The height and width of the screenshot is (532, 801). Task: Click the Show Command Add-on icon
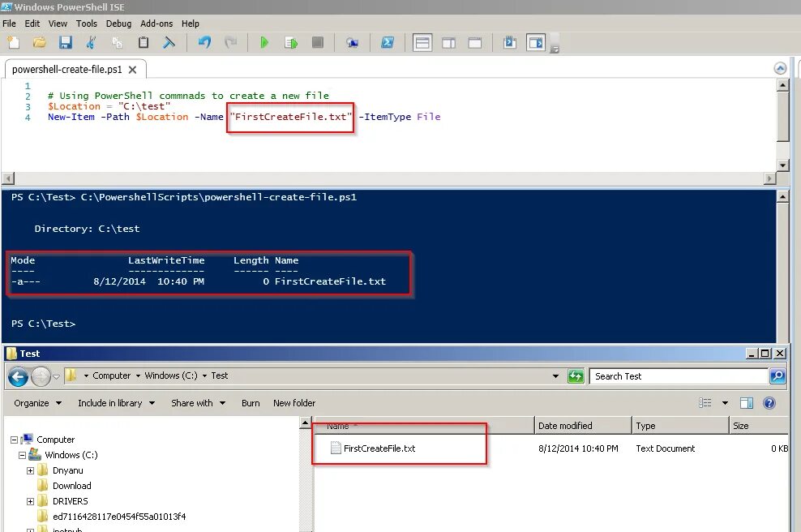click(x=536, y=43)
